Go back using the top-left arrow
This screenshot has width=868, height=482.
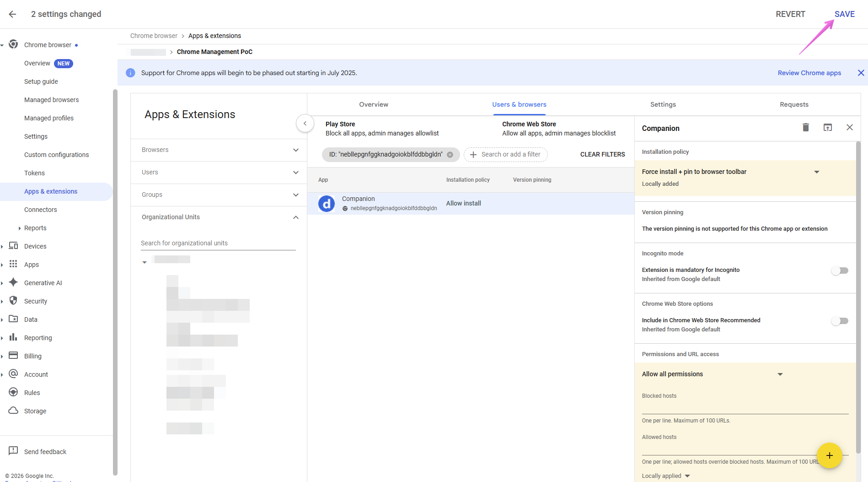point(12,14)
